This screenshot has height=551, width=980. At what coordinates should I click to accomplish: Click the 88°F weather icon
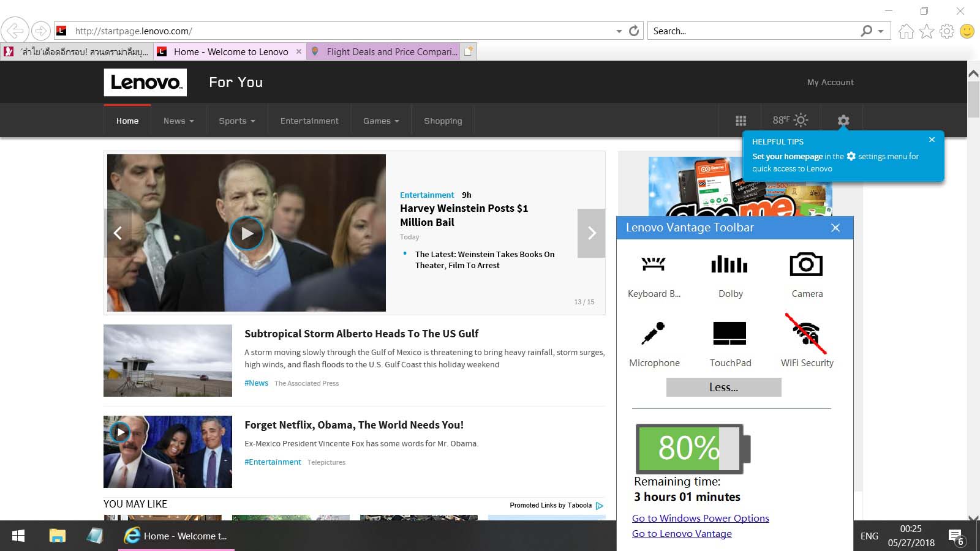(790, 120)
